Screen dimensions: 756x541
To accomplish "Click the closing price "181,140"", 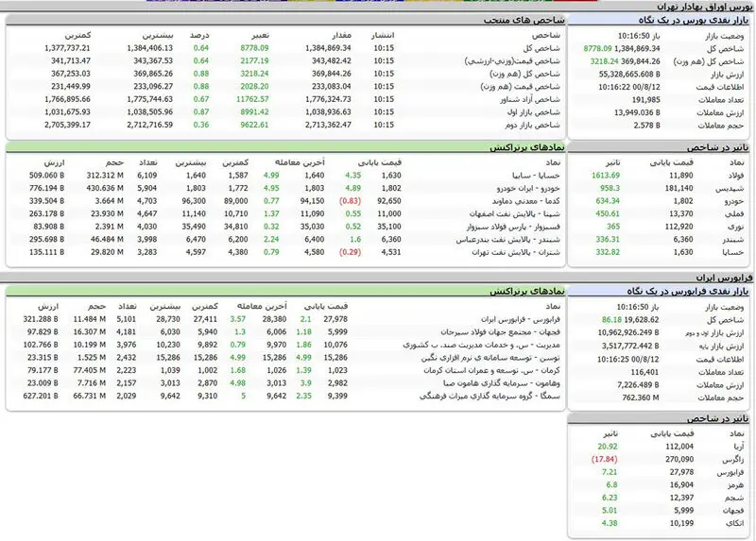I will point(679,189).
